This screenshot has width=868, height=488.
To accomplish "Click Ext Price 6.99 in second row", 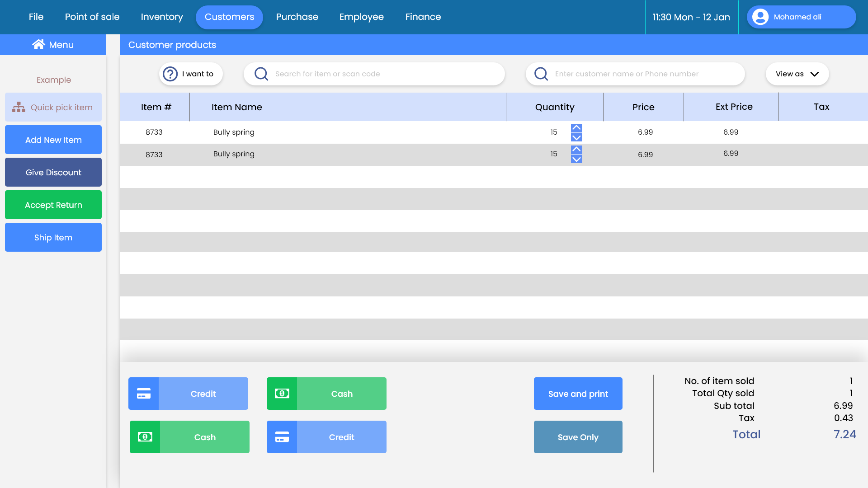I will pos(731,153).
